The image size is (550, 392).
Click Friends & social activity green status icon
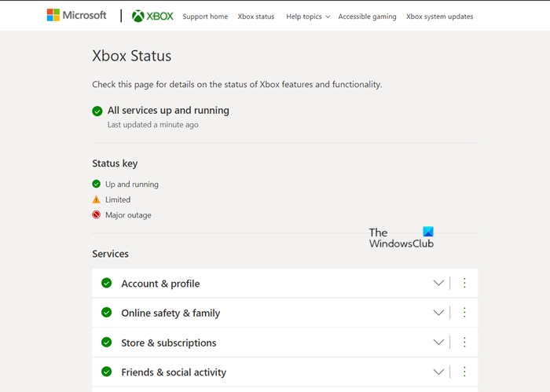tap(106, 372)
